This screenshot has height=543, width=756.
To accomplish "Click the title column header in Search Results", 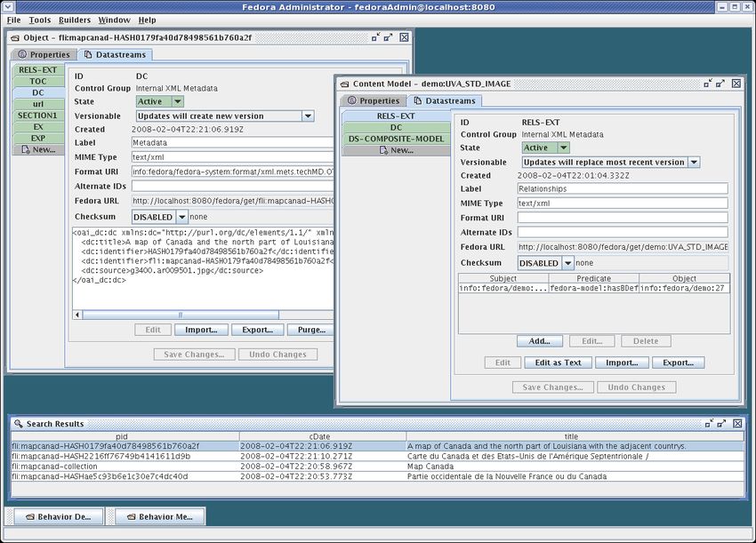I will [575, 436].
